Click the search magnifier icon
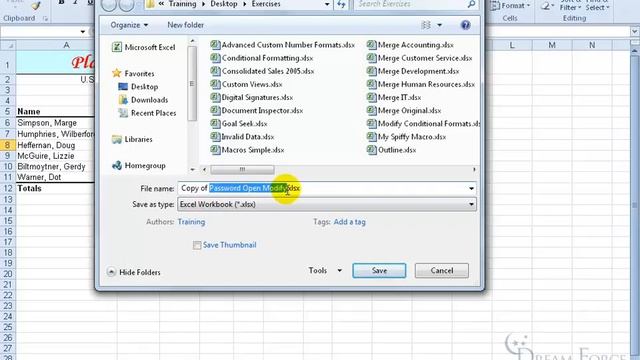640x360 pixels. click(x=471, y=4)
